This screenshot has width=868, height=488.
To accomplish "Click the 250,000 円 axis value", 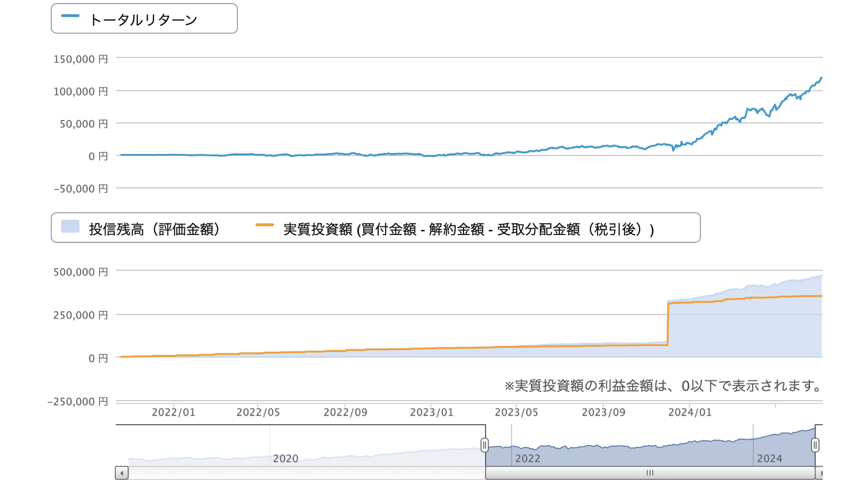I will pyautogui.click(x=81, y=315).
